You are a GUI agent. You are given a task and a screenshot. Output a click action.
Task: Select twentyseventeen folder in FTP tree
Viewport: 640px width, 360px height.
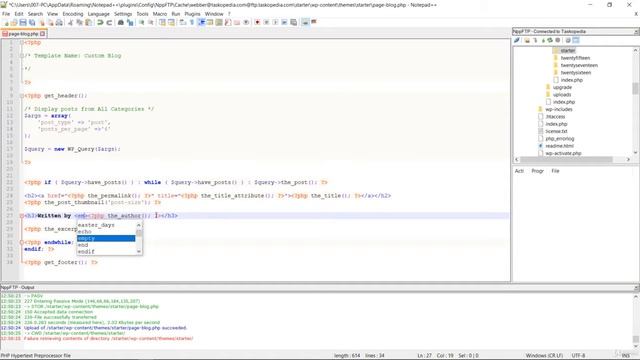pos(579,65)
